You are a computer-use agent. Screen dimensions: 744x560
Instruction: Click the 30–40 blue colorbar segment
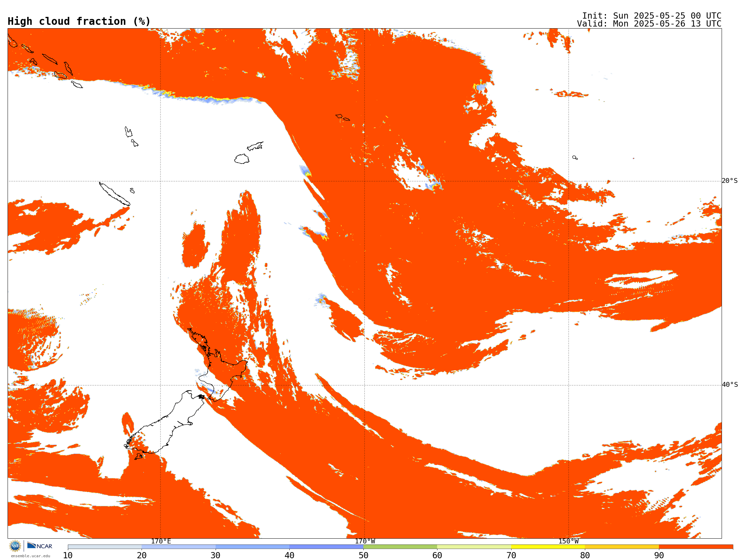pyautogui.click(x=252, y=547)
